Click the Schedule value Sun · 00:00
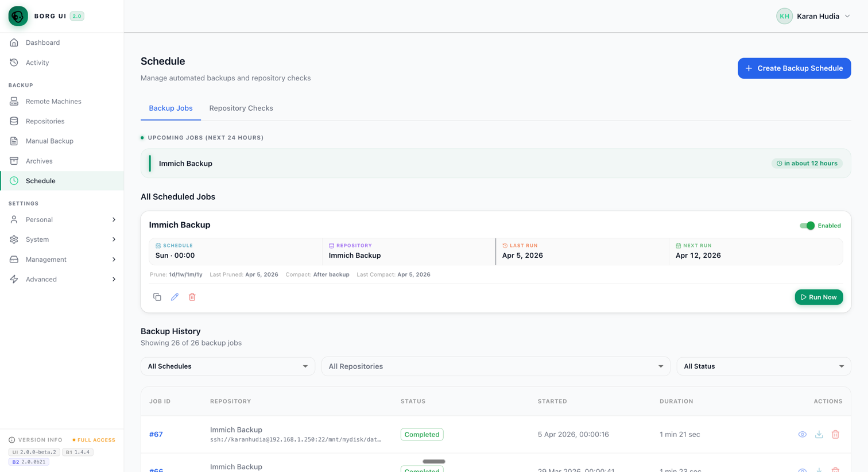The height and width of the screenshot is (472, 868). point(175,256)
